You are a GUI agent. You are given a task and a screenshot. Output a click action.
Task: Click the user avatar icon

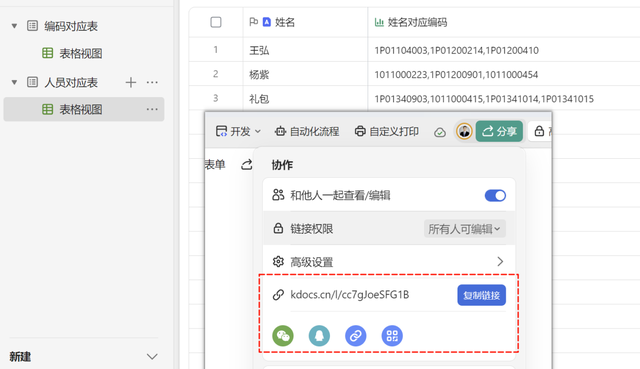click(x=464, y=131)
